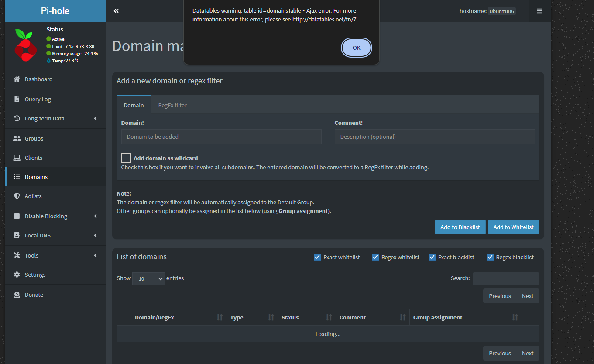The height and width of the screenshot is (364, 594).
Task: Switch to the RegEx filter tab
Action: 172,105
